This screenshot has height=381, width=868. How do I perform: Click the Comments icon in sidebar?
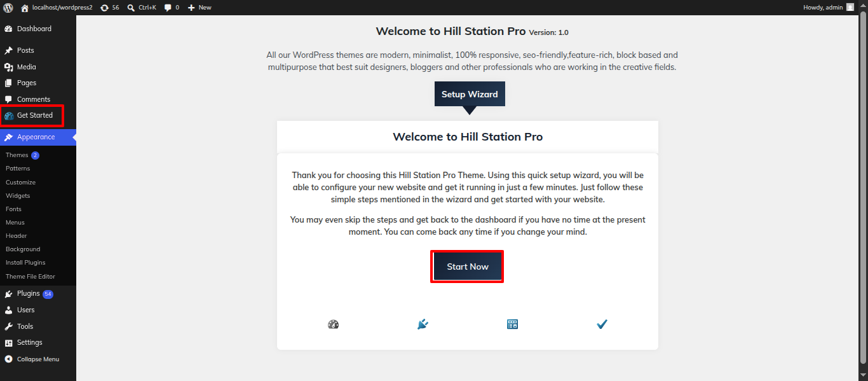[8, 99]
